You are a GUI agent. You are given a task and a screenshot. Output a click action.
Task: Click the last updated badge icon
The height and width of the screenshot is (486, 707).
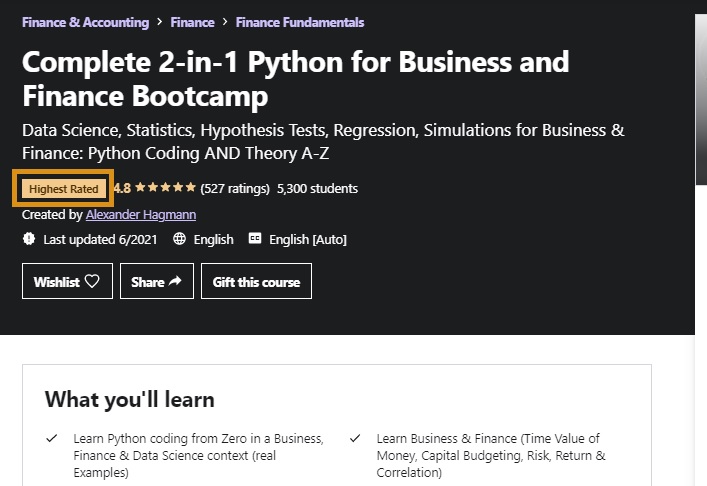click(x=29, y=239)
